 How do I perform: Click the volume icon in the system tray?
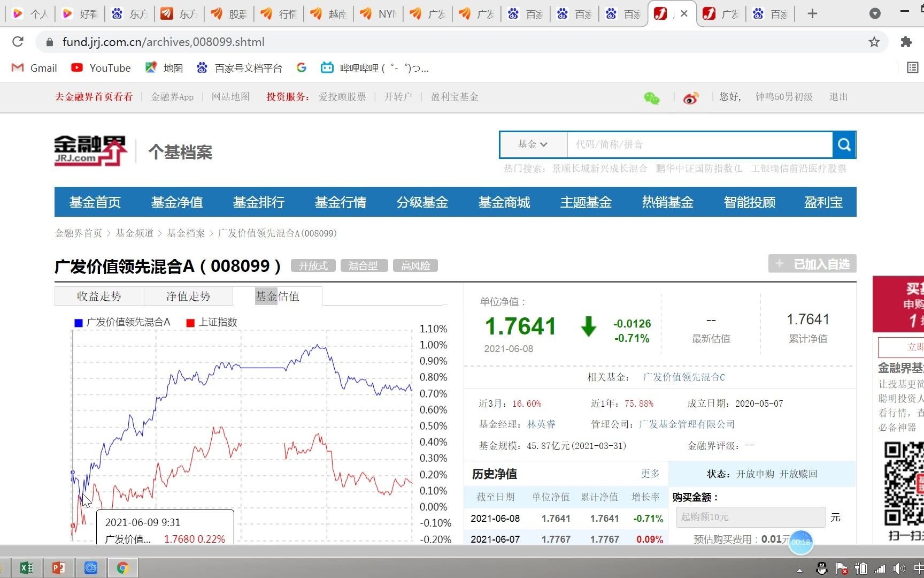click(x=899, y=568)
